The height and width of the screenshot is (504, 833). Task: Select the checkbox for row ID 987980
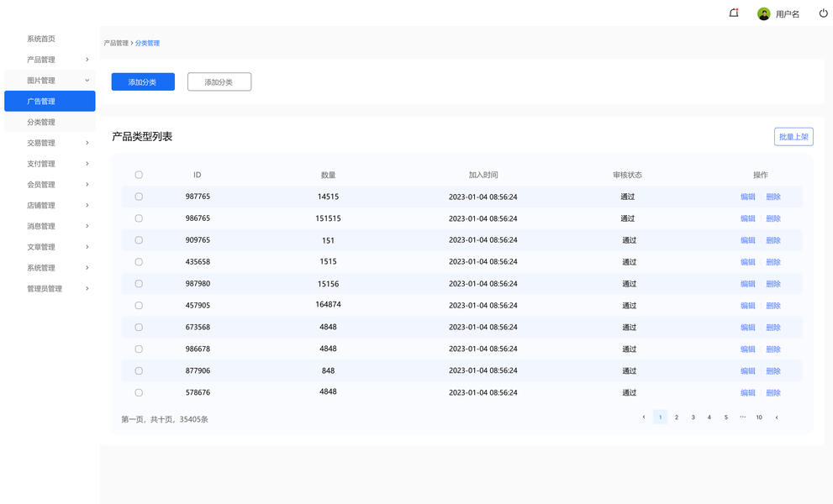click(x=139, y=284)
